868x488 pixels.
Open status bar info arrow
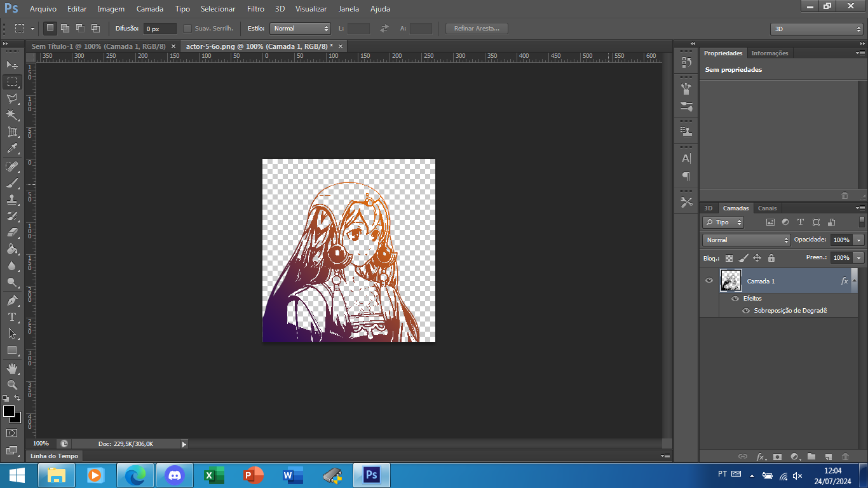184,444
